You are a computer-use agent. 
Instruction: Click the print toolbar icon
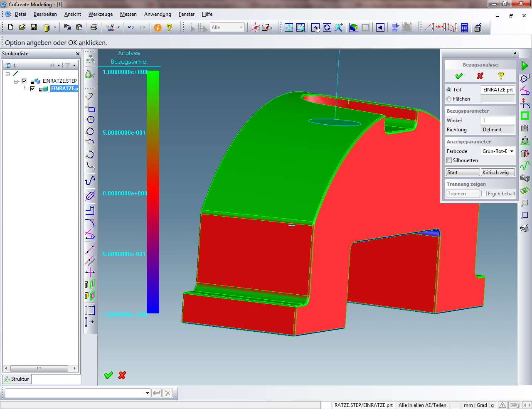point(94,27)
